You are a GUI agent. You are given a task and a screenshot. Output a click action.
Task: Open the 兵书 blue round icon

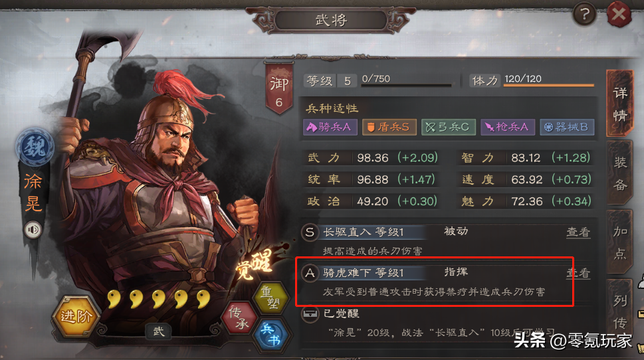tap(270, 335)
